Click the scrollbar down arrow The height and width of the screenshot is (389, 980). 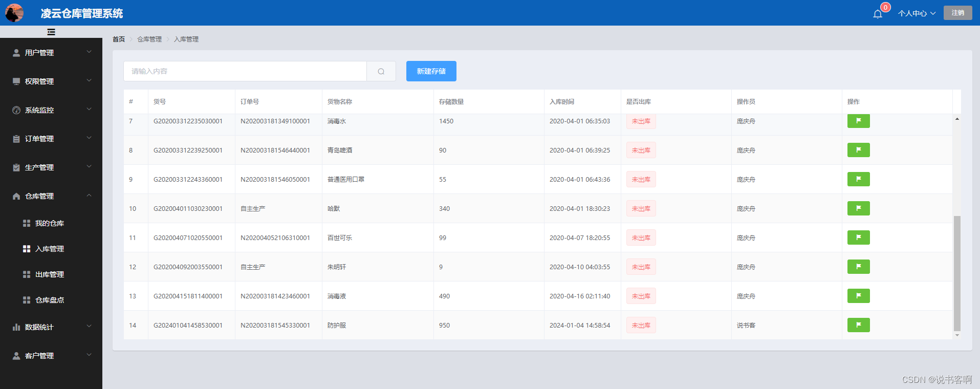coord(957,335)
